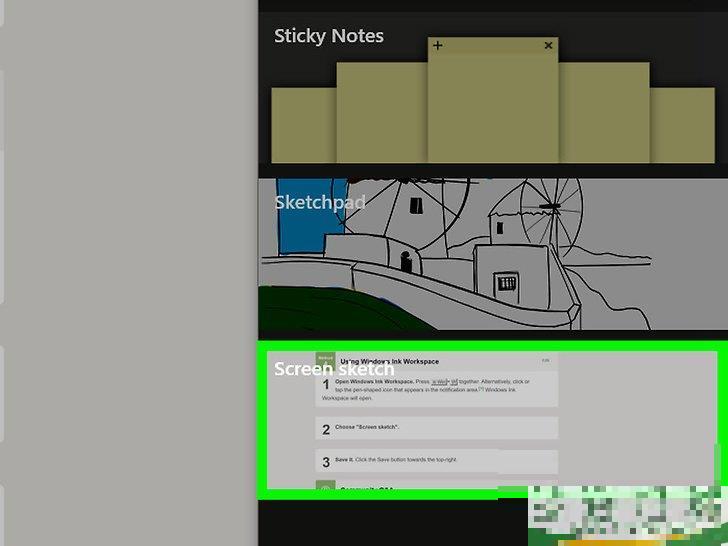Click the plus icon on the center sticky note

coord(438,45)
